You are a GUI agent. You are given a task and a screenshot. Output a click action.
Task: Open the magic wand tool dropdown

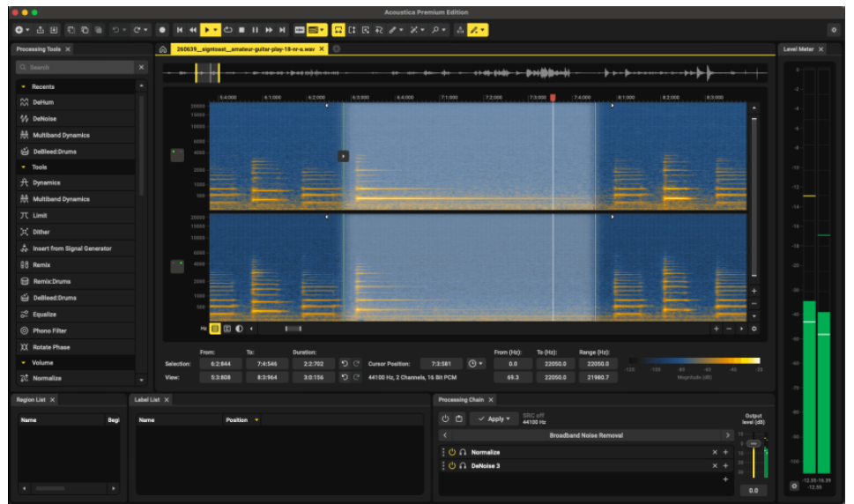pos(423,30)
